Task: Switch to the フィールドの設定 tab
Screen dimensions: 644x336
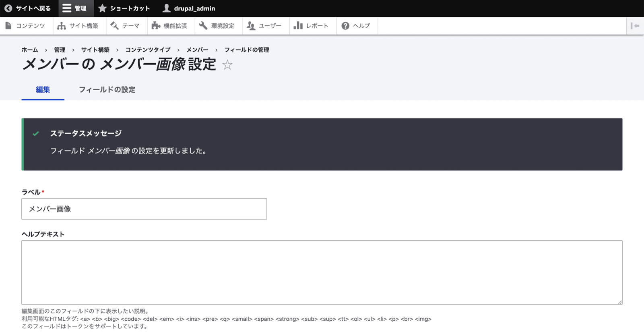Action: tap(107, 89)
